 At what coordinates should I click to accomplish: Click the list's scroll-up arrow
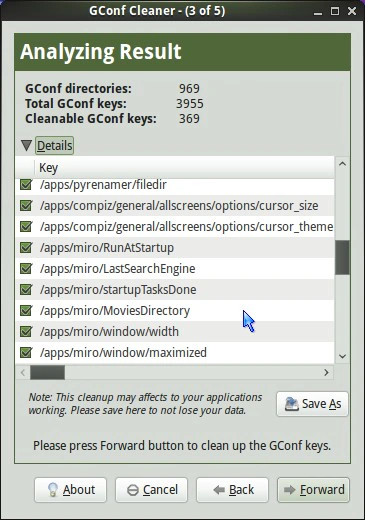342,164
